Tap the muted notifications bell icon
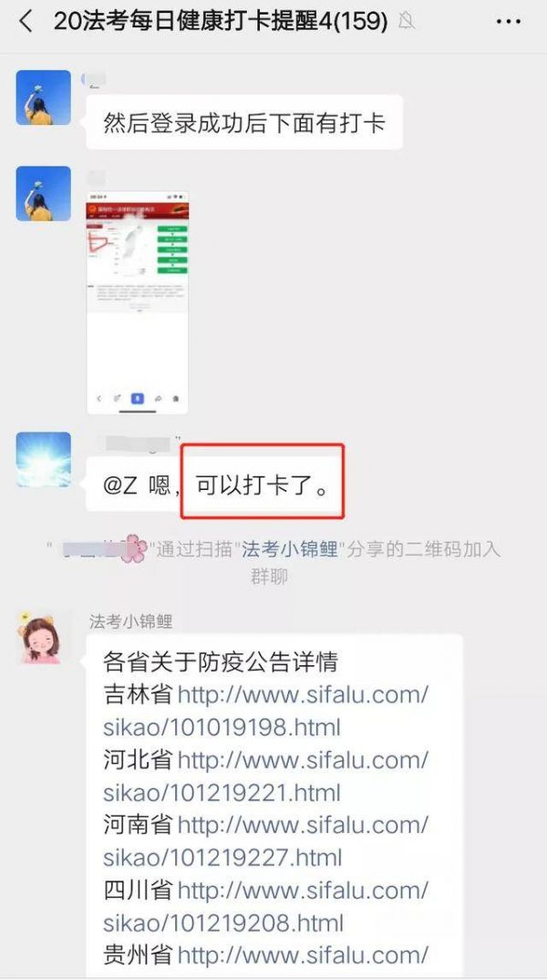This screenshot has width=547, height=980. pos(407,22)
